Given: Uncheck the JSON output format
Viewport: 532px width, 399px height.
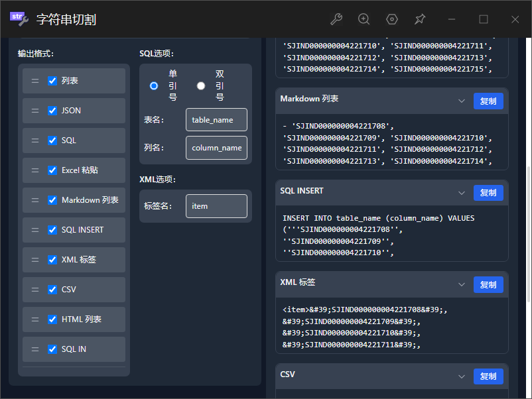Looking at the screenshot, I should click(x=52, y=111).
